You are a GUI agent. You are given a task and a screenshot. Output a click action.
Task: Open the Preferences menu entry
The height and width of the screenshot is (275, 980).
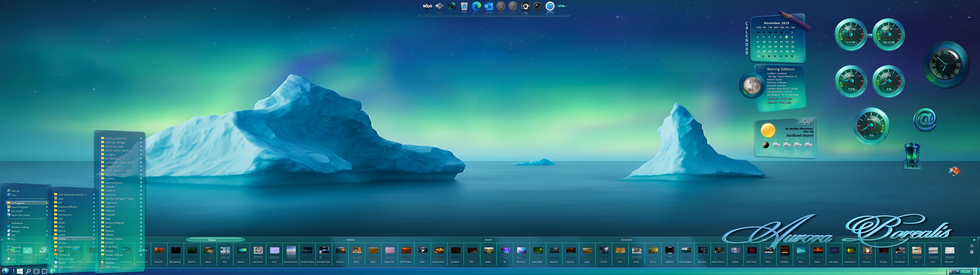coord(17,223)
